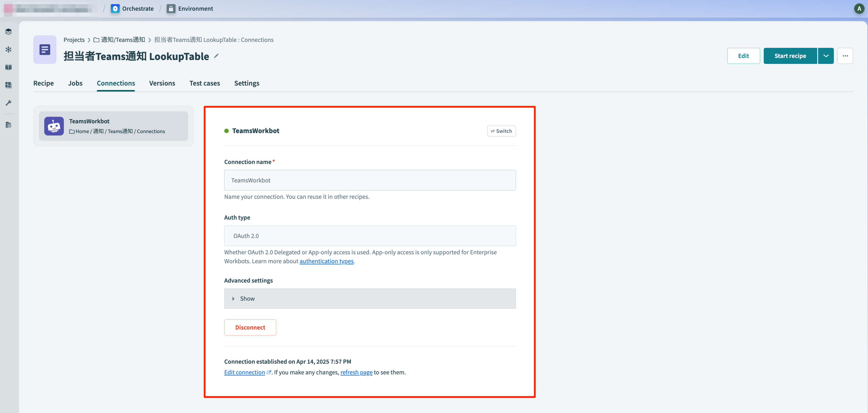
Task: Switch to the Recipe tab
Action: click(x=43, y=83)
